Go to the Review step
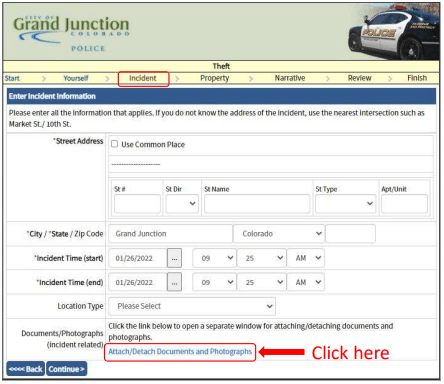The width and height of the screenshot is (444, 384). [359, 78]
